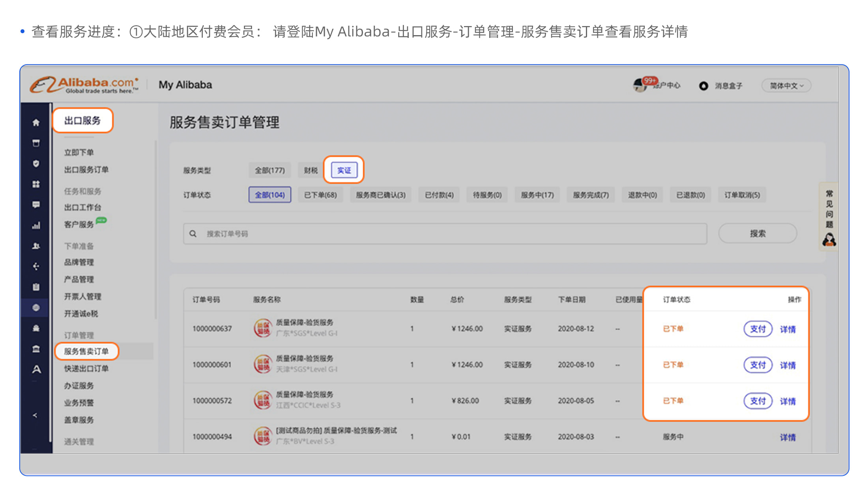868x496 pixels.
Task: Click the 搜索 search button
Action: (757, 233)
